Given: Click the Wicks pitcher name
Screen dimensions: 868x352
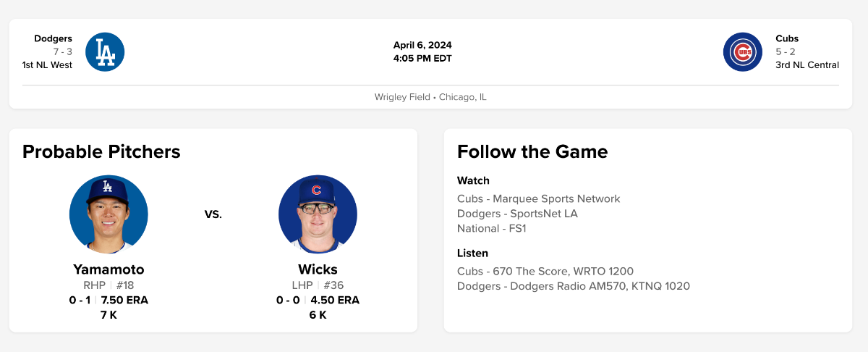Looking at the screenshot, I should pyautogui.click(x=318, y=269).
